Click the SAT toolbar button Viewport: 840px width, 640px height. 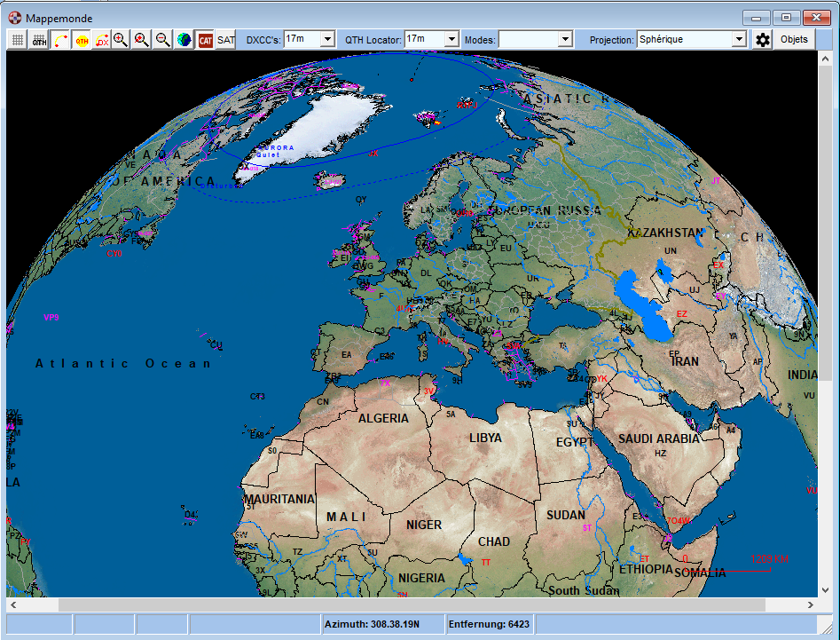pyautogui.click(x=226, y=40)
